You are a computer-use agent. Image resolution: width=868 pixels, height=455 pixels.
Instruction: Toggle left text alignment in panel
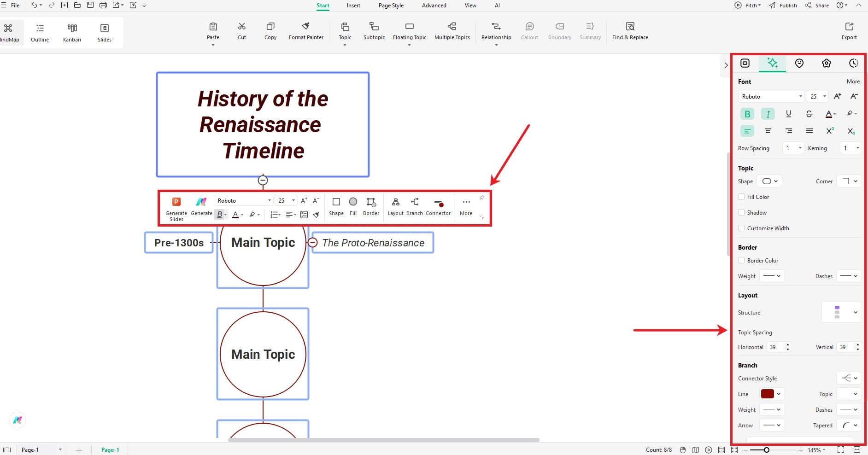click(747, 131)
